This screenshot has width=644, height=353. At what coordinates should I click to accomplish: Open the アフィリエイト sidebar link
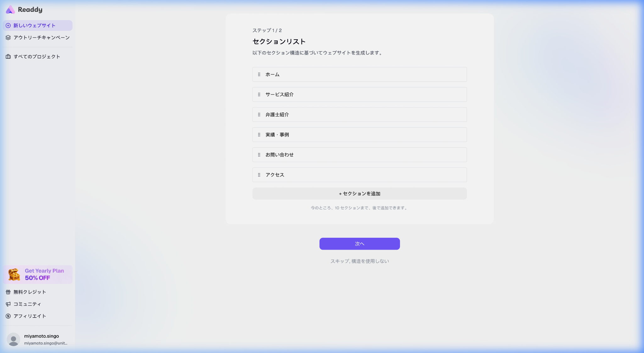(x=38, y=316)
